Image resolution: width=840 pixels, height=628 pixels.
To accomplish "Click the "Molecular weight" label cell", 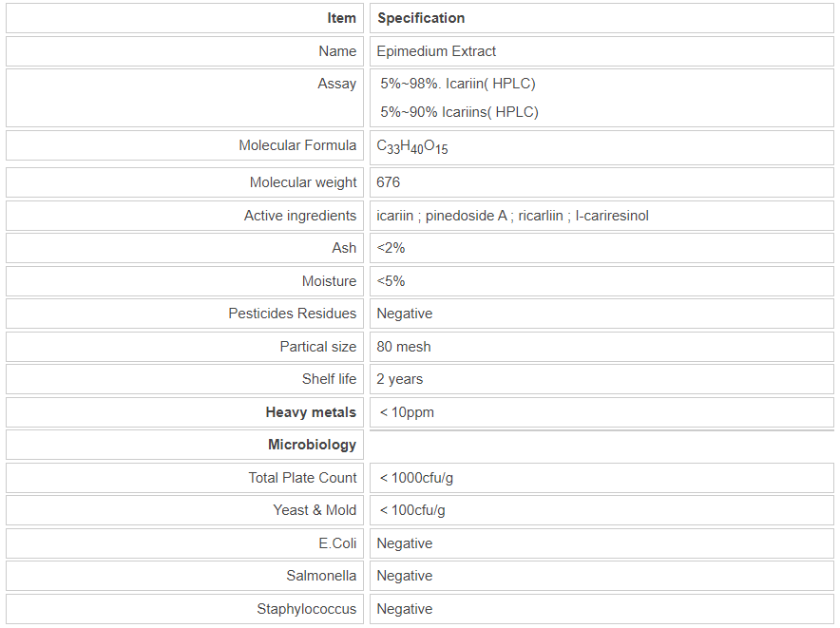I will 303,182.
